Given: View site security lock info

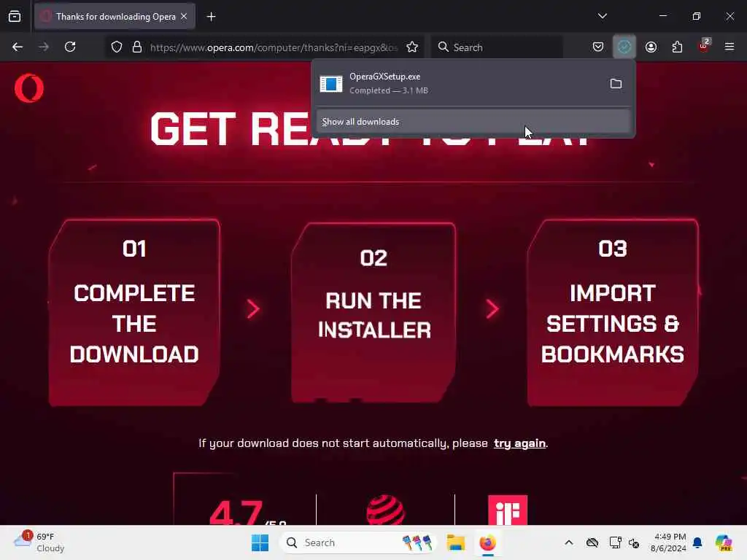Looking at the screenshot, I should (137, 47).
